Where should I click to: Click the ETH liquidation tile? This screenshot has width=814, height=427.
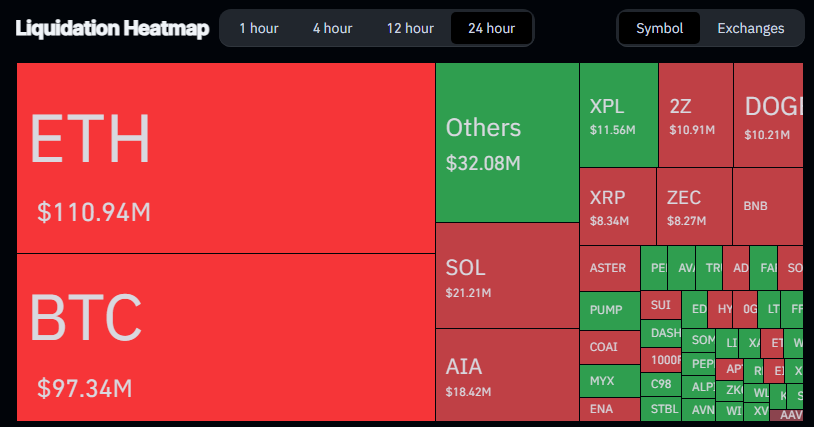tap(225, 158)
